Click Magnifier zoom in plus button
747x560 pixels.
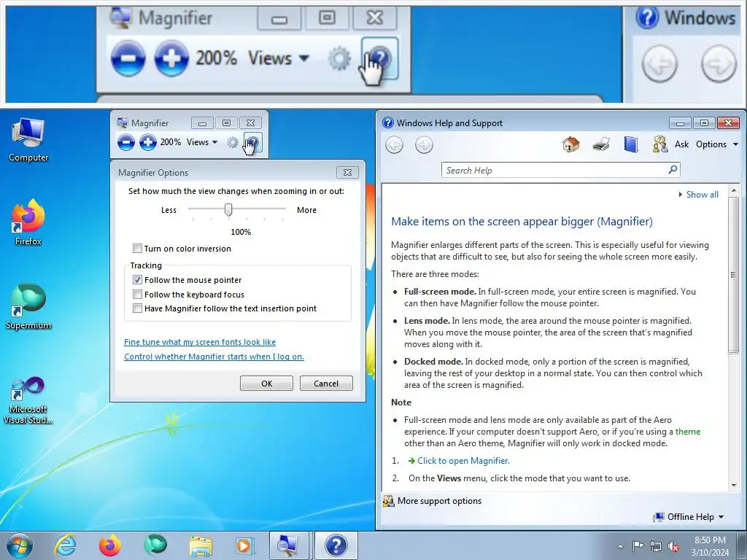coord(147,142)
